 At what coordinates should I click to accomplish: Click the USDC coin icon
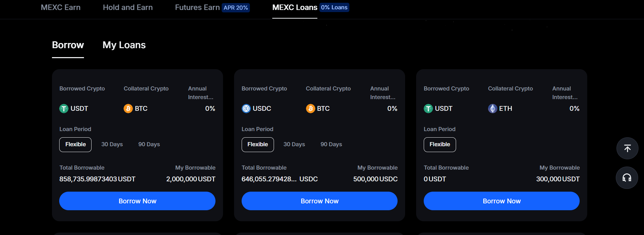point(246,109)
